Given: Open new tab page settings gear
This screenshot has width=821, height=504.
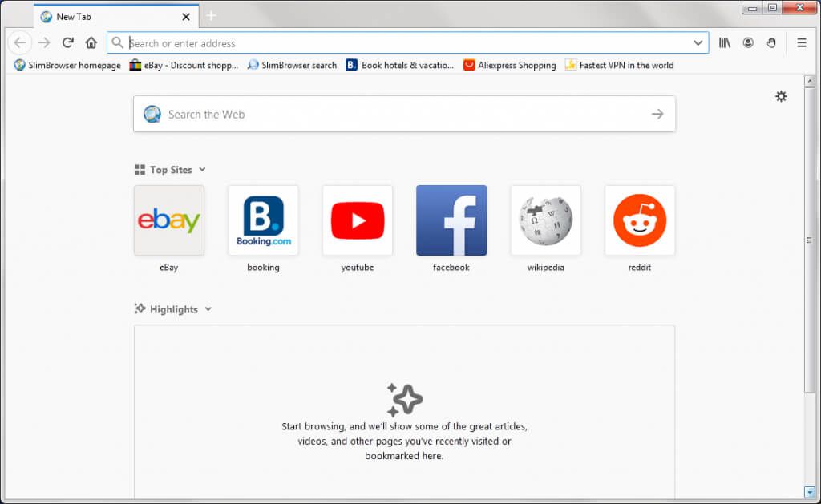Looking at the screenshot, I should 781,96.
